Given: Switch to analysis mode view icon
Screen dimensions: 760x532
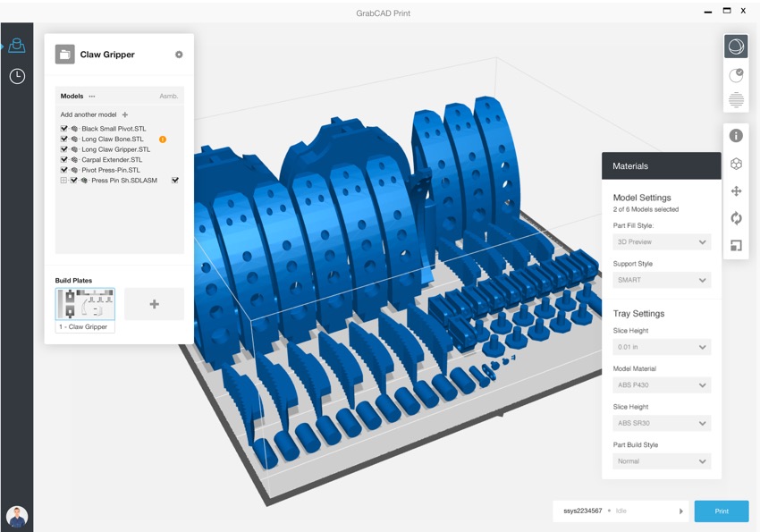Looking at the screenshot, I should tap(736, 75).
